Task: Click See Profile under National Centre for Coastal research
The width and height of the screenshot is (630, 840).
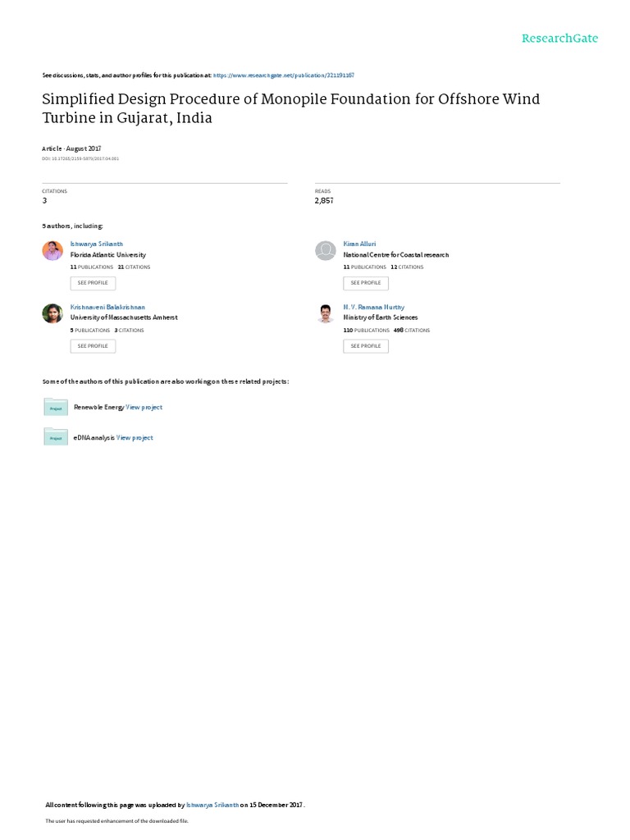Action: [366, 283]
